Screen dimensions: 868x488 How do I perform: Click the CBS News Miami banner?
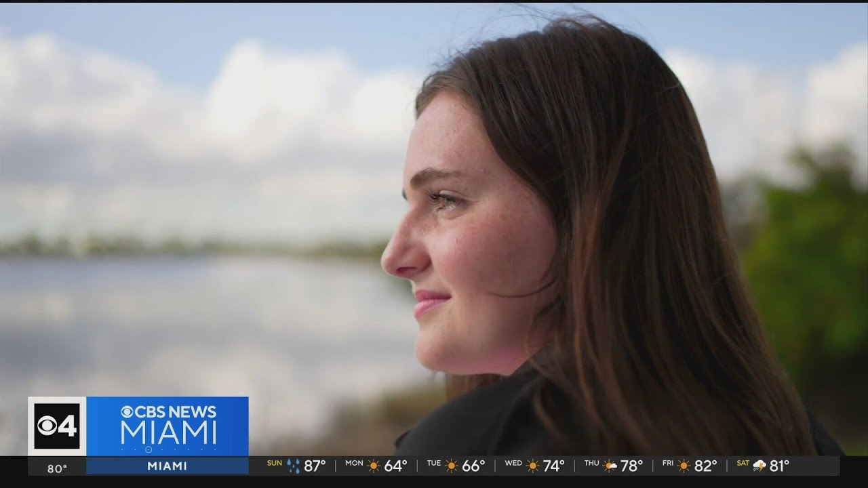click(x=167, y=426)
